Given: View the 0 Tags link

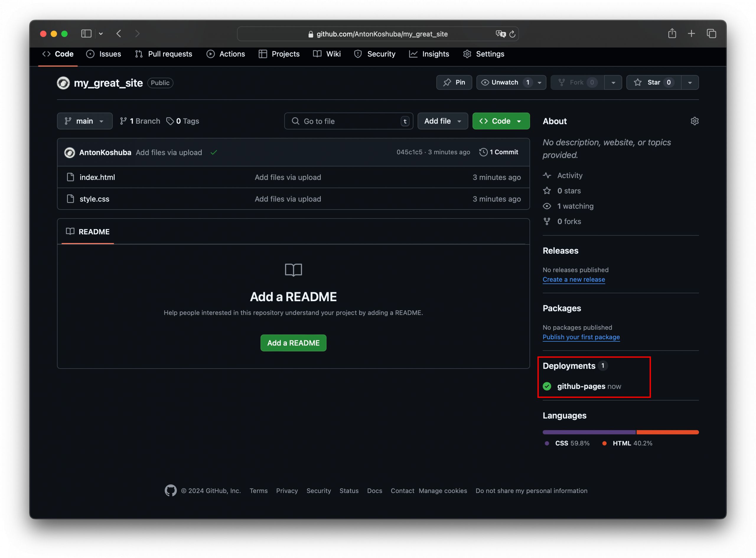Looking at the screenshot, I should [x=183, y=121].
